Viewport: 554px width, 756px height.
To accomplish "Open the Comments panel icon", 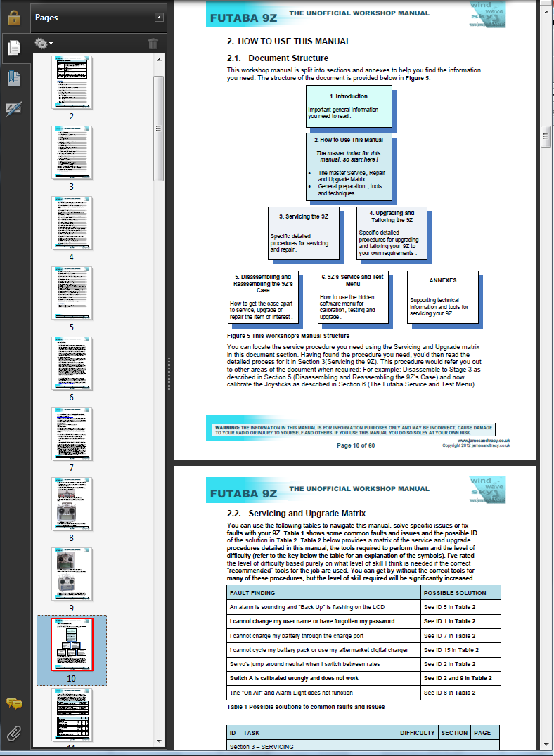I will click(14, 703).
